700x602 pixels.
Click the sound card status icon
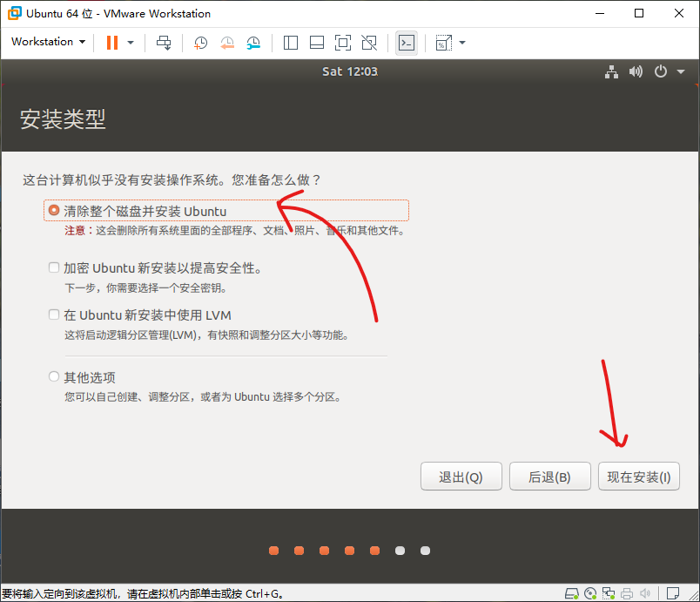(645, 593)
